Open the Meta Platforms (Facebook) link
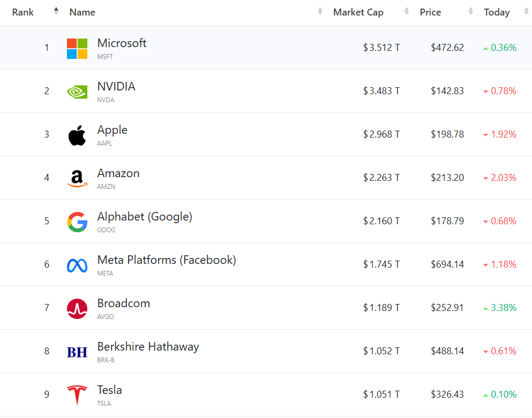Viewport: 532px width, 418px height. (167, 260)
